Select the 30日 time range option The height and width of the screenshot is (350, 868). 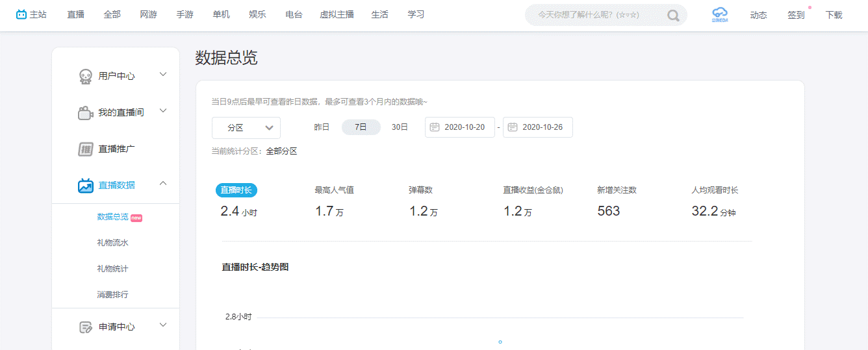pyautogui.click(x=400, y=127)
